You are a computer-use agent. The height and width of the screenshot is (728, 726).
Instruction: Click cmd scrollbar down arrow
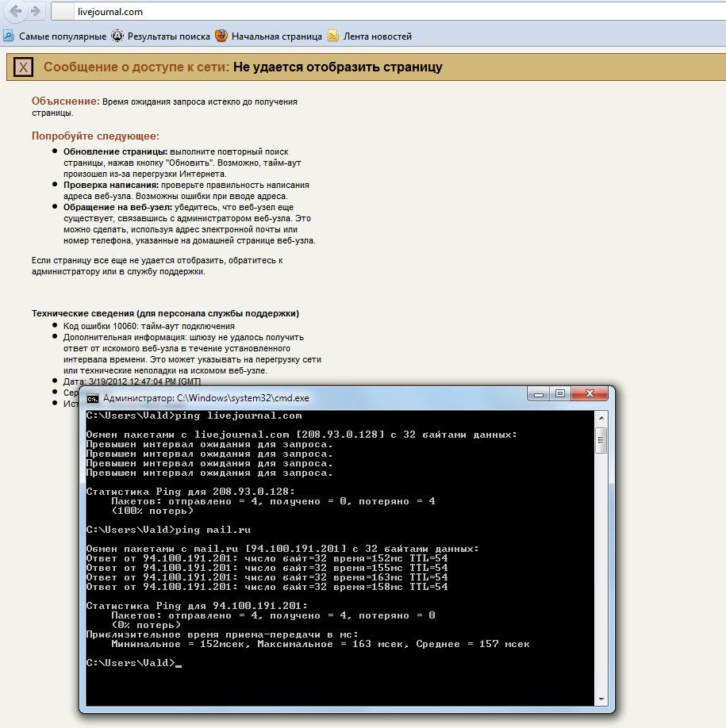[601, 699]
